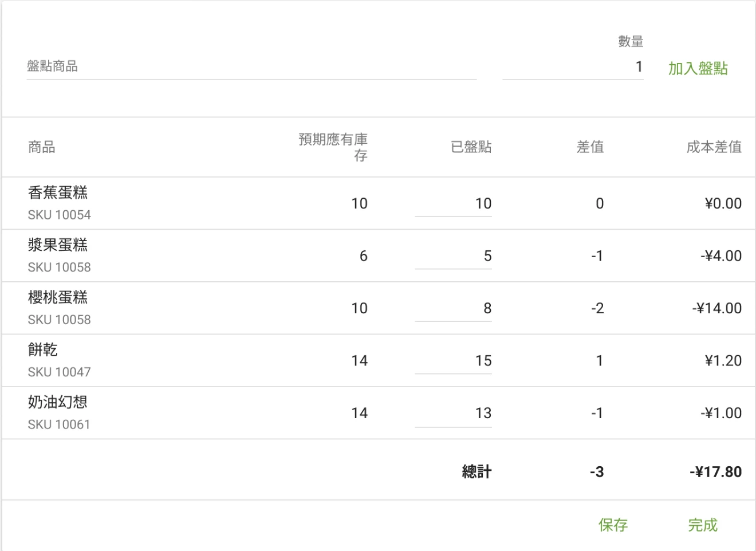Select the 香蕉蛋糕 product name
Screen dimensions: 756x551
(x=58, y=193)
